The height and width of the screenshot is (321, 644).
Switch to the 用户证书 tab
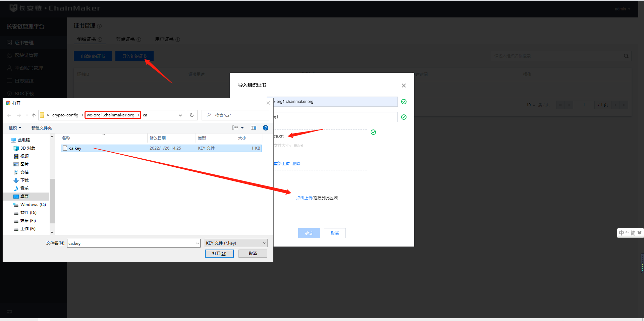point(164,40)
